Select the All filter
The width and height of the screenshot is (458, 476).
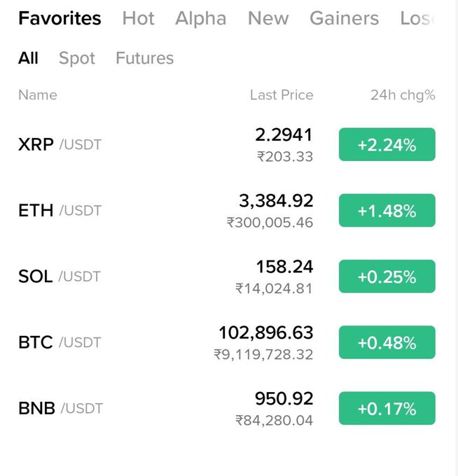coord(28,58)
